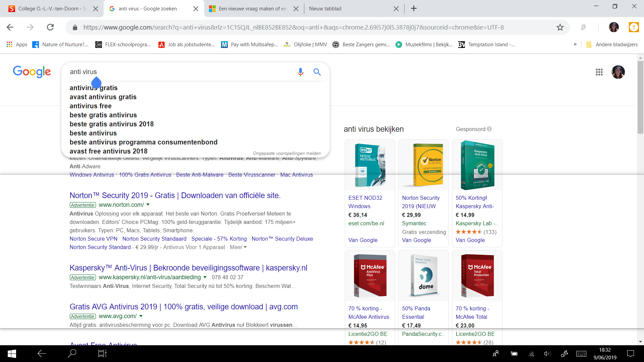Click the taskbar back arrow
The height and width of the screenshot is (362, 644).
click(42, 354)
